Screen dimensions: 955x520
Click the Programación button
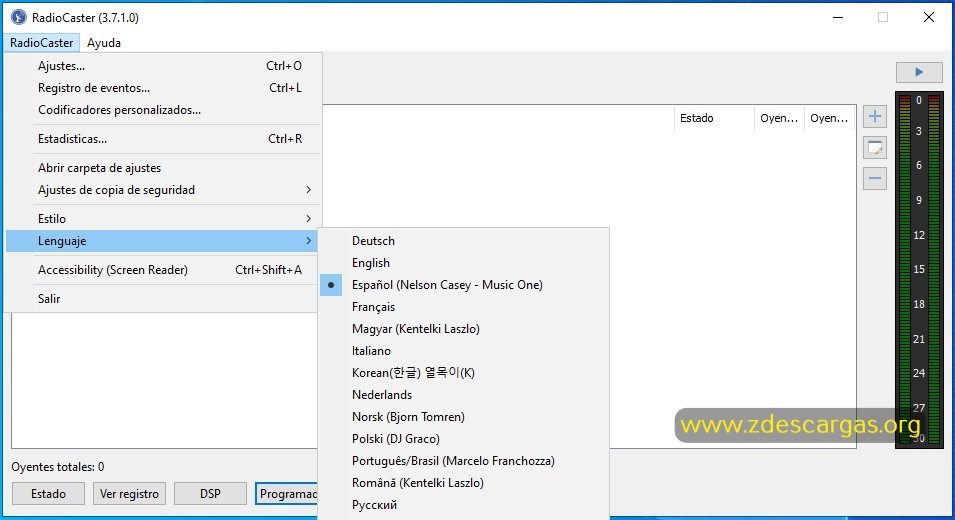287,494
